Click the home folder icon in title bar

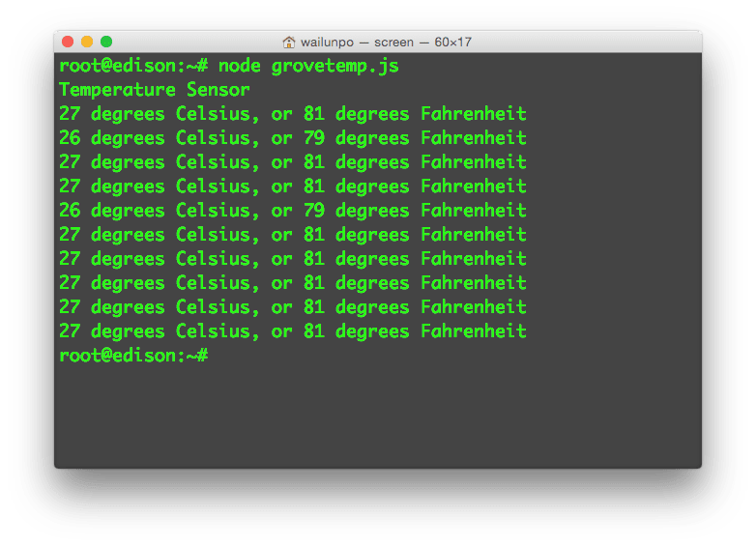tap(288, 43)
